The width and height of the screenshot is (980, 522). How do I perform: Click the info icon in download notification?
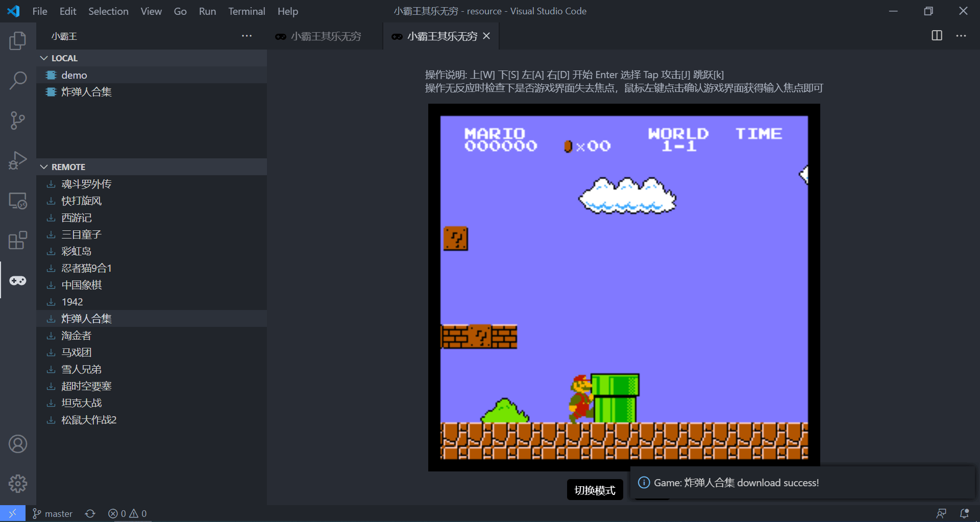[644, 482]
